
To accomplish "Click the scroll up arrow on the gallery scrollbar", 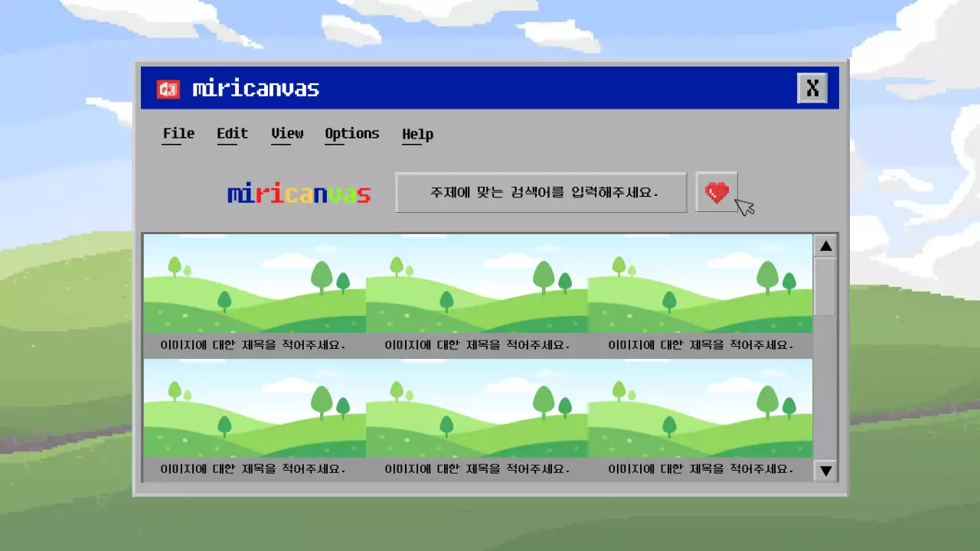I will pyautogui.click(x=825, y=245).
